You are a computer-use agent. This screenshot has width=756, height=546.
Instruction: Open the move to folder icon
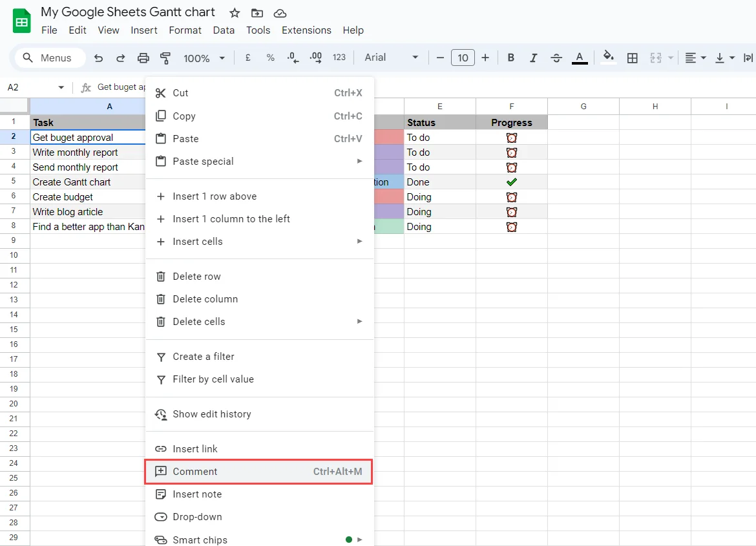click(257, 13)
